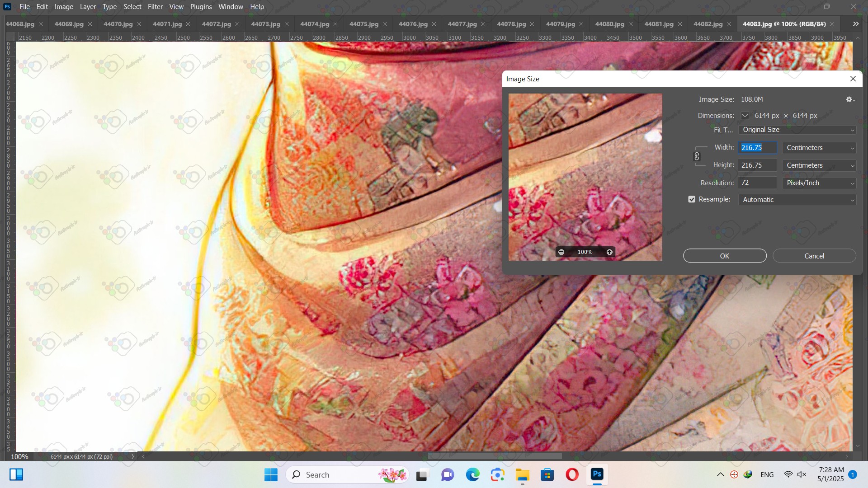Zoom out the Image Size preview
868x488 pixels.
coord(561,252)
